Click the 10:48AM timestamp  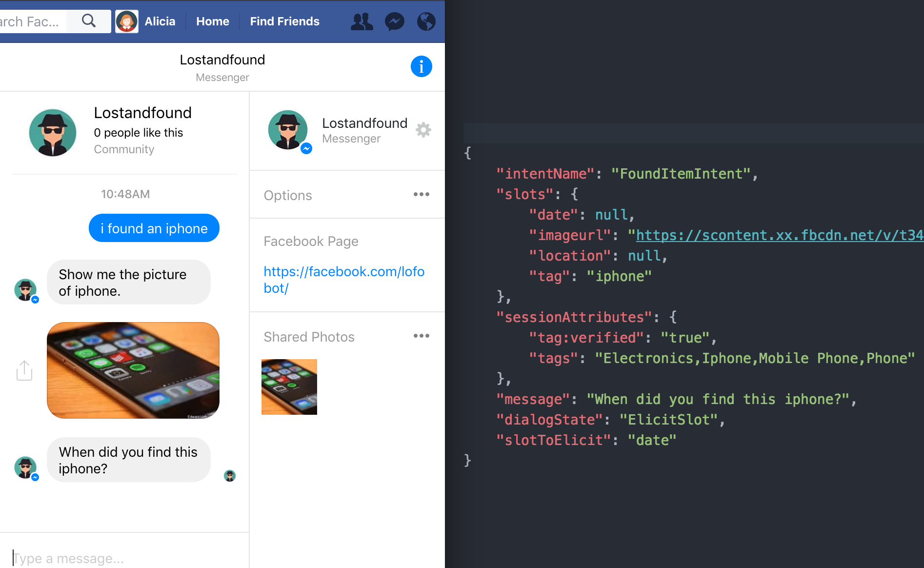(125, 194)
